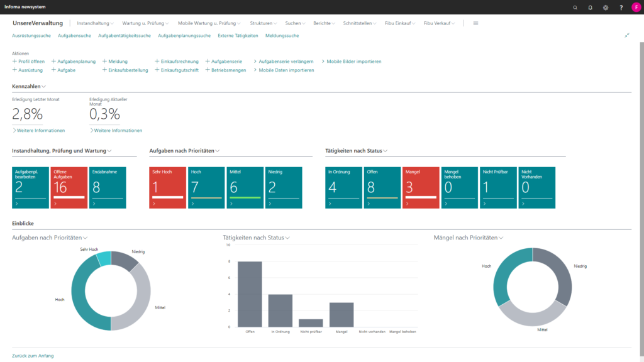
Task: Open global search with the magnifier icon
Action: [x=574, y=8]
